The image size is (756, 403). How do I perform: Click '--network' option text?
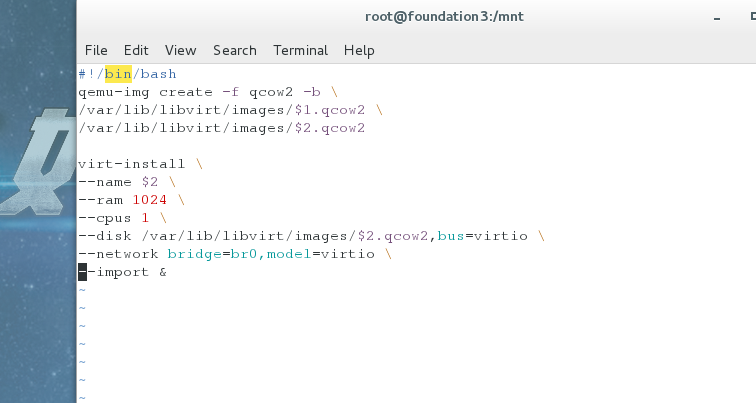118,254
